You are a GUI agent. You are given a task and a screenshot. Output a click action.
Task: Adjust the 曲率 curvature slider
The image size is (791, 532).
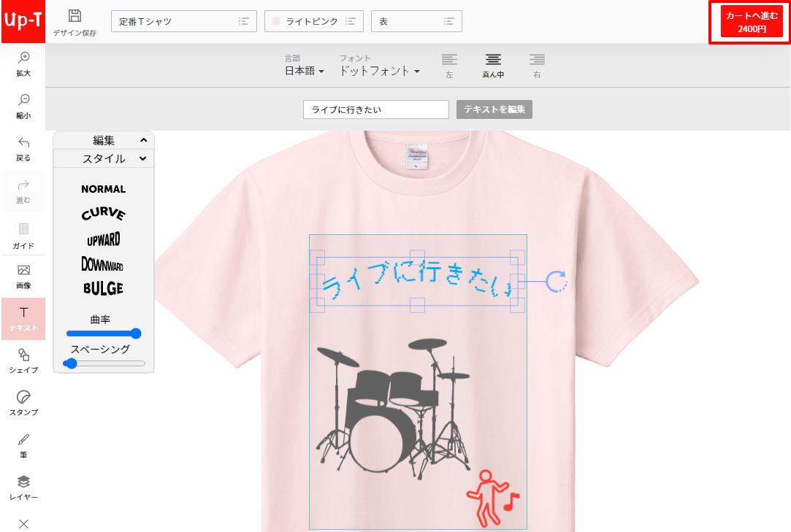(x=103, y=334)
